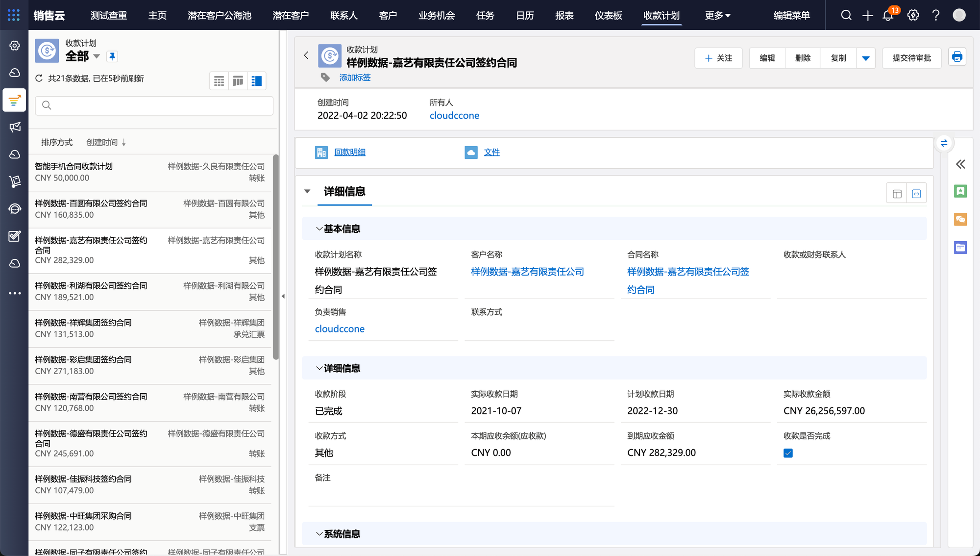Click the pin icon beside 全部

(112, 56)
